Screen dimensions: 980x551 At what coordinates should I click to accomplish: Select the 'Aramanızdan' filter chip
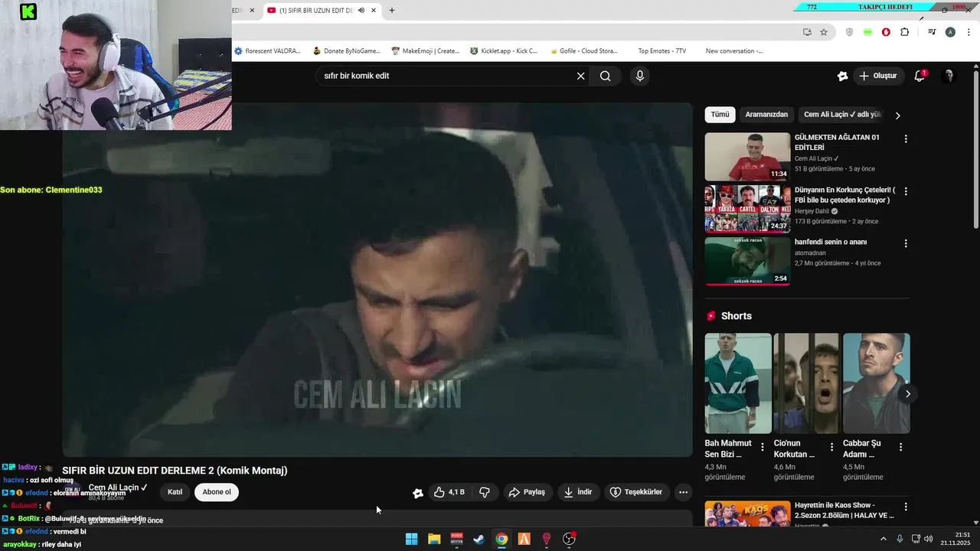[766, 115]
